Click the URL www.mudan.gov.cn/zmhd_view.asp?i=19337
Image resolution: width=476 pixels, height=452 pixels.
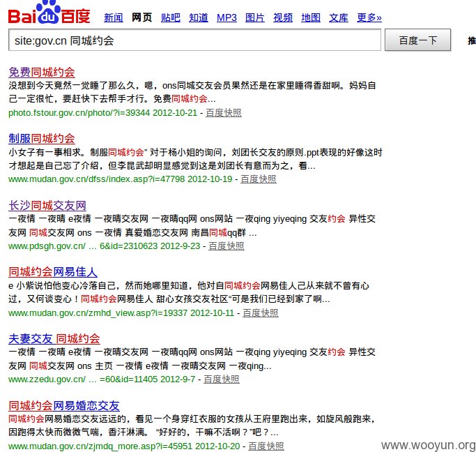pos(98,313)
